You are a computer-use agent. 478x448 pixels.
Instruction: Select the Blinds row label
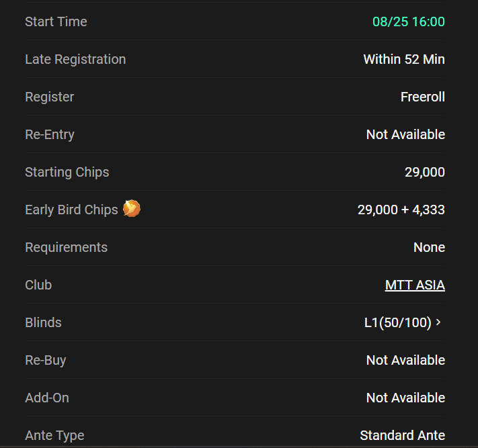pyautogui.click(x=43, y=322)
